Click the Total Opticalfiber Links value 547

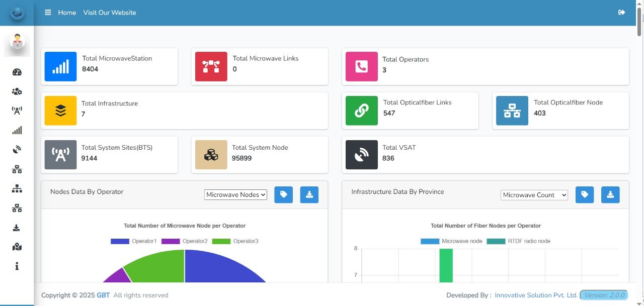point(389,113)
